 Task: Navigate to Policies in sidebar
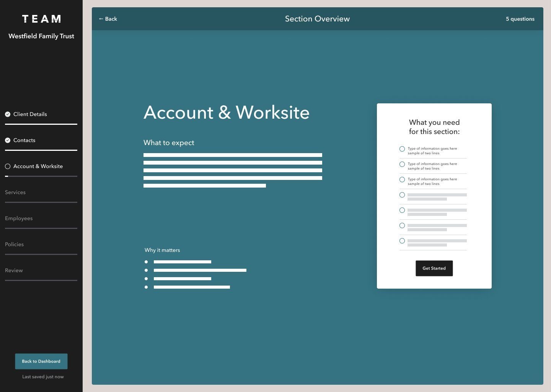click(14, 244)
